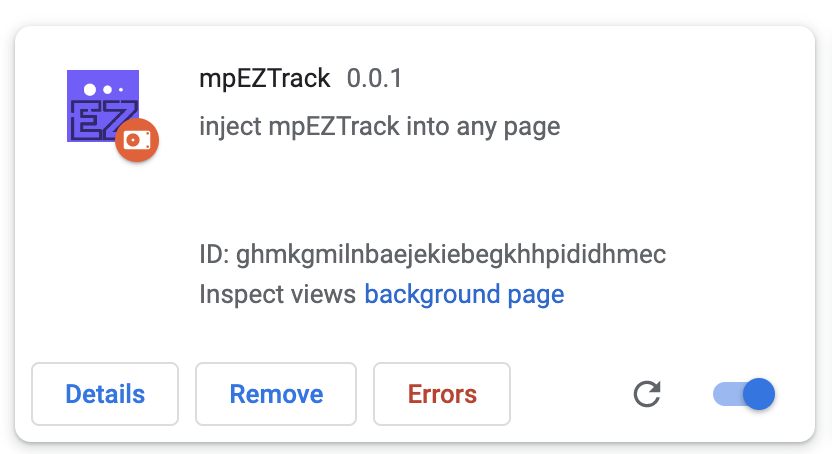This screenshot has width=832, height=454.
Task: Open the background page inspect link
Action: point(464,294)
